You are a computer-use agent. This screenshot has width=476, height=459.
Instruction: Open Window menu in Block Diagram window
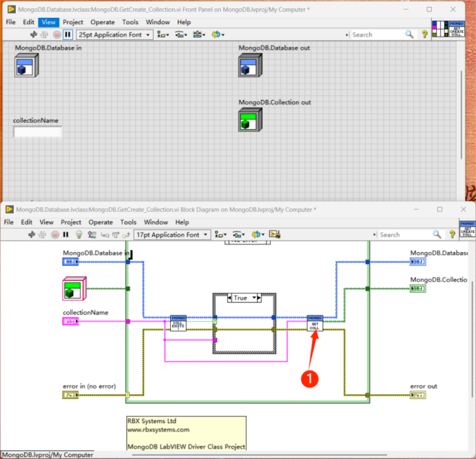156,223
